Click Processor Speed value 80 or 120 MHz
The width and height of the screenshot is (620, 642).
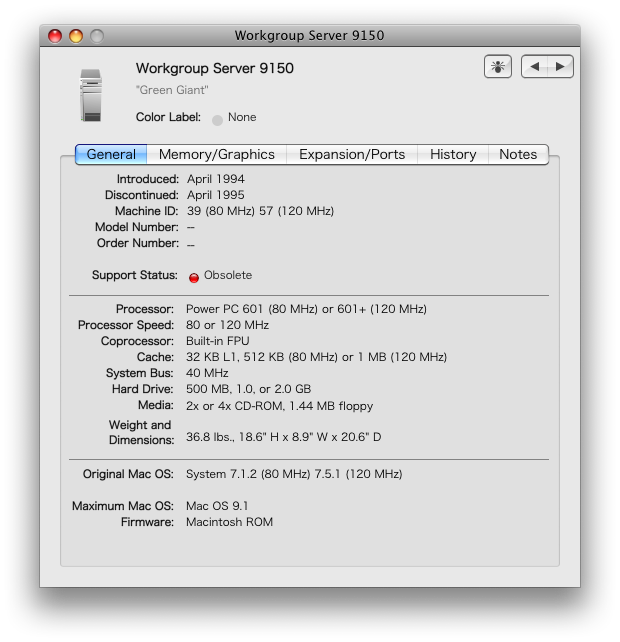[227, 325]
